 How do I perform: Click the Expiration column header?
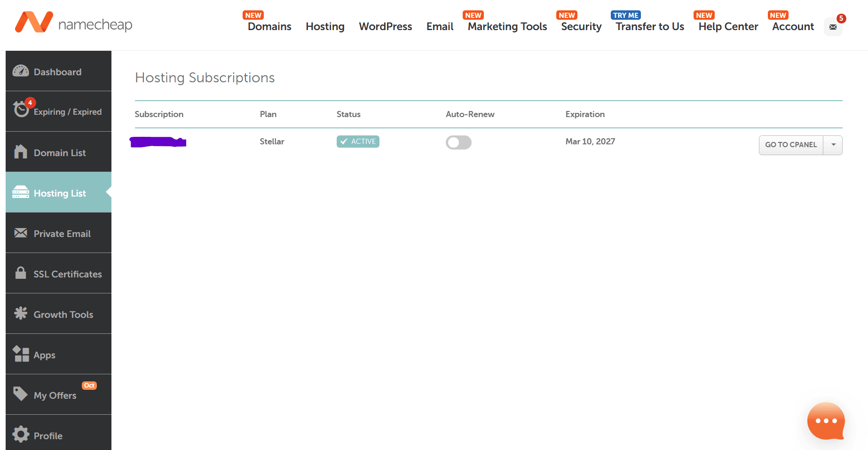[x=585, y=114]
